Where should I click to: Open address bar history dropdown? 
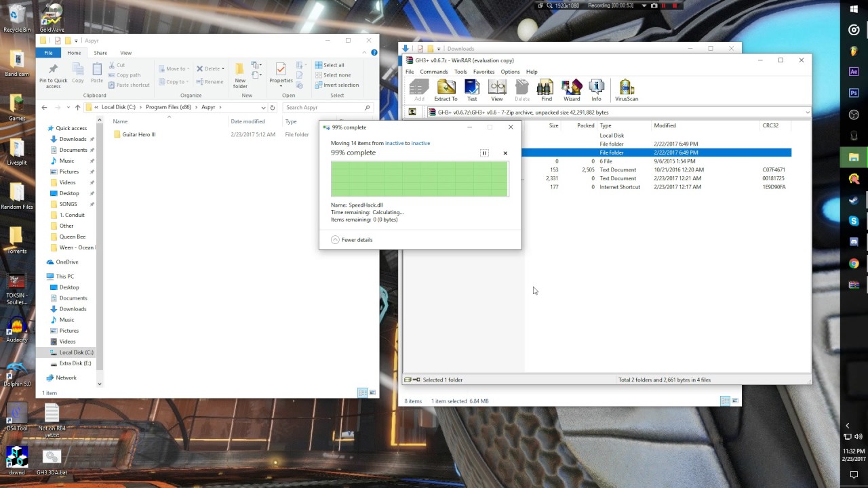(x=263, y=107)
